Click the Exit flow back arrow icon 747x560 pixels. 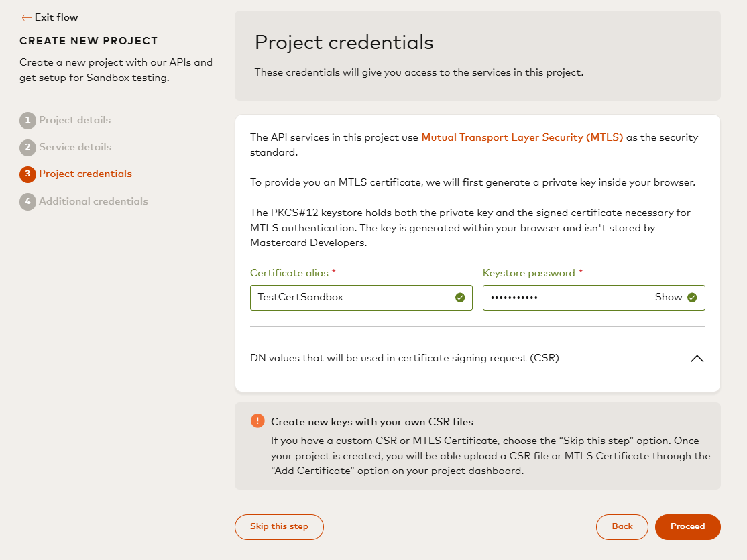27,17
